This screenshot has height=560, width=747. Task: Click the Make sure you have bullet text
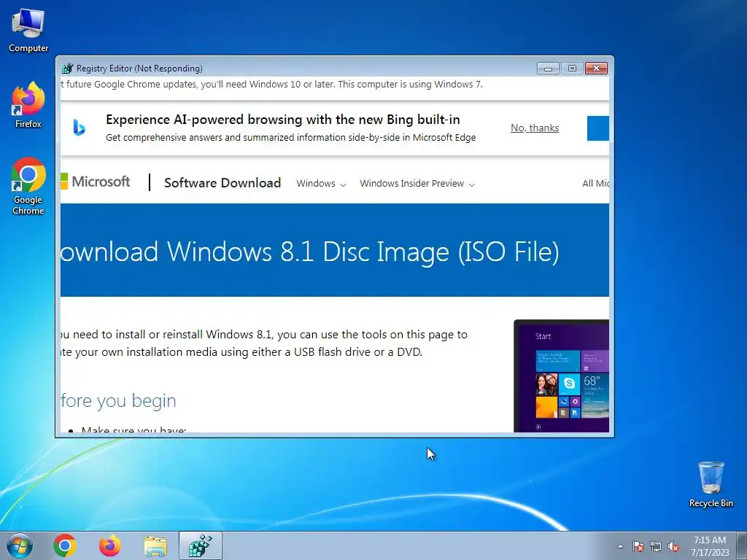(133, 429)
